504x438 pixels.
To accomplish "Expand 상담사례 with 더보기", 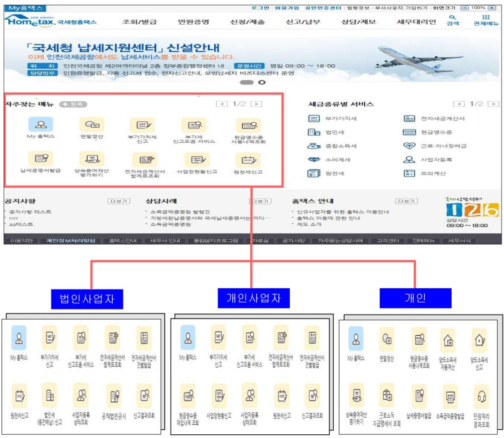I will tap(260, 201).
